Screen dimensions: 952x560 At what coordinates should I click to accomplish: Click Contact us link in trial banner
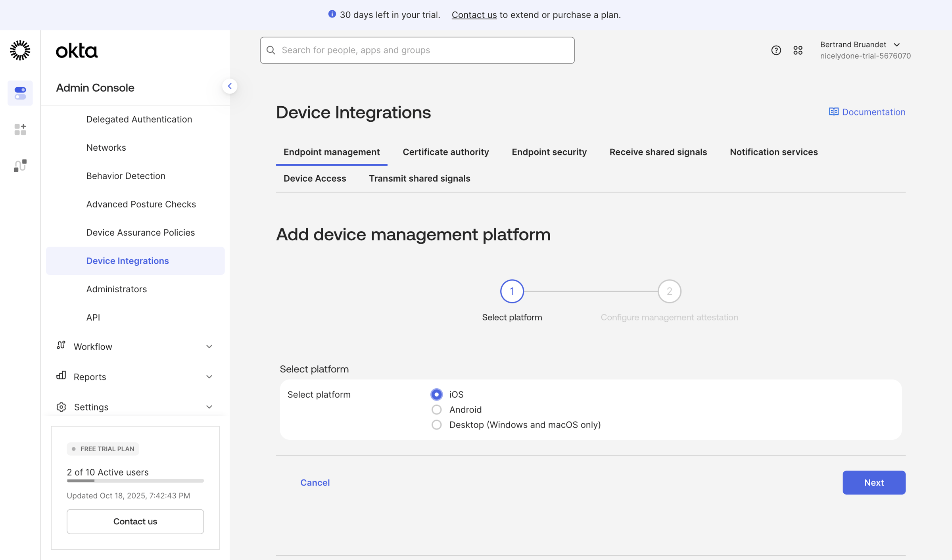coord(474,15)
